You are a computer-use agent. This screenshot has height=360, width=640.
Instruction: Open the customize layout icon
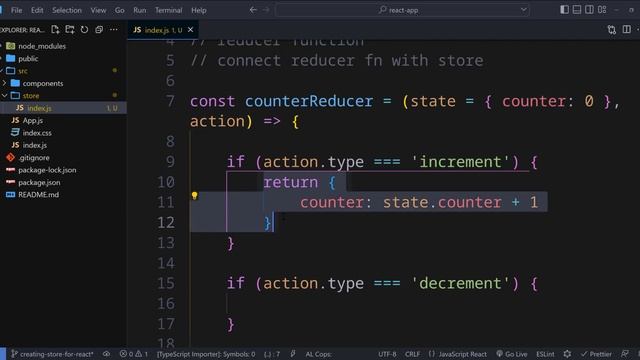coord(602,10)
